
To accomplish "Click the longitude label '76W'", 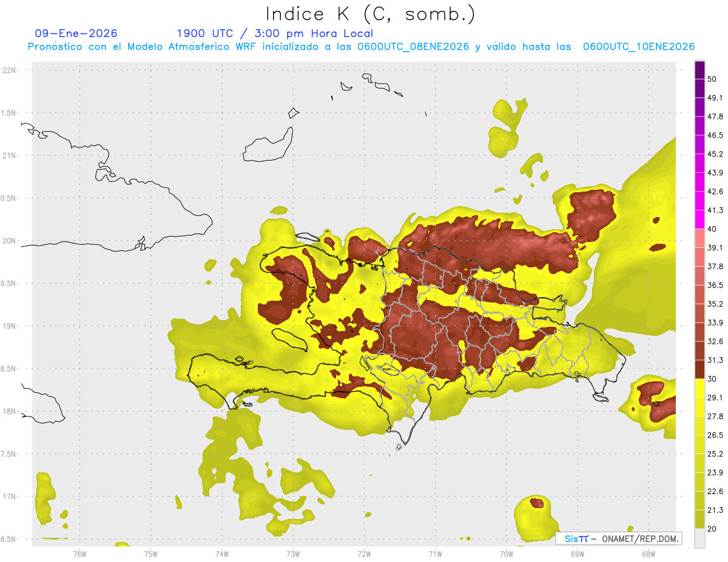I will click(x=79, y=554).
